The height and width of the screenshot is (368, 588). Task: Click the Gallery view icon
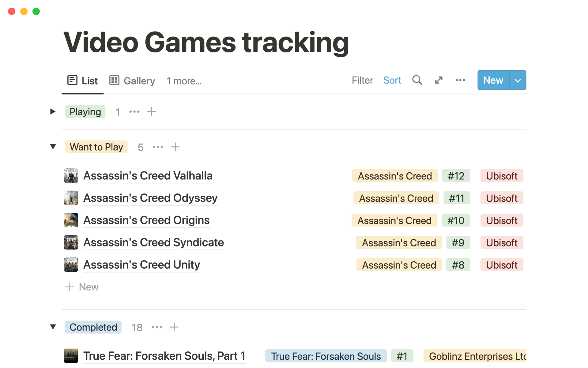(x=114, y=80)
